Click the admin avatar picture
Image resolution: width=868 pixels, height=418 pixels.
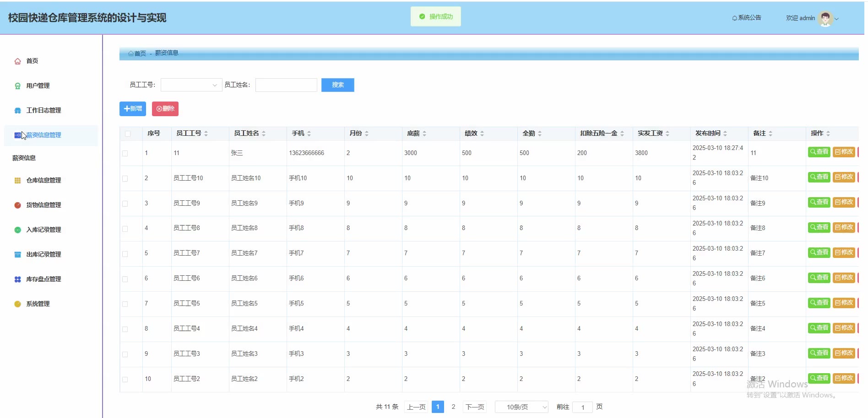click(825, 18)
